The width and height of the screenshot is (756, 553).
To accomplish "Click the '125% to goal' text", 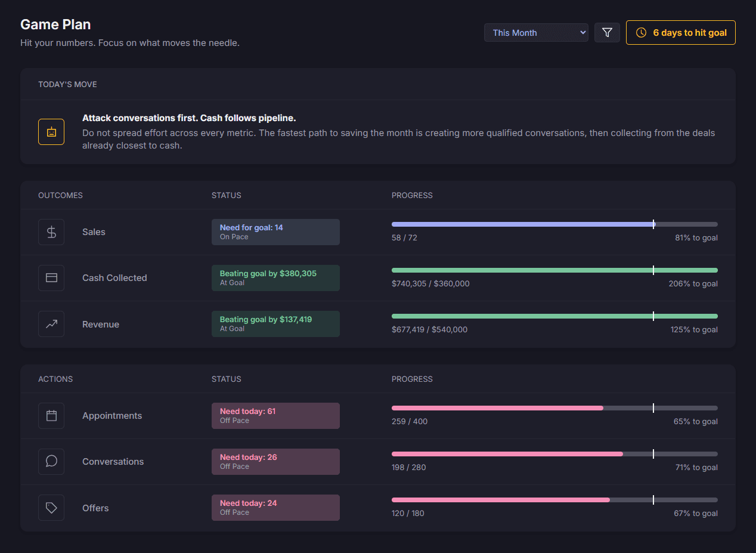I will coord(694,330).
